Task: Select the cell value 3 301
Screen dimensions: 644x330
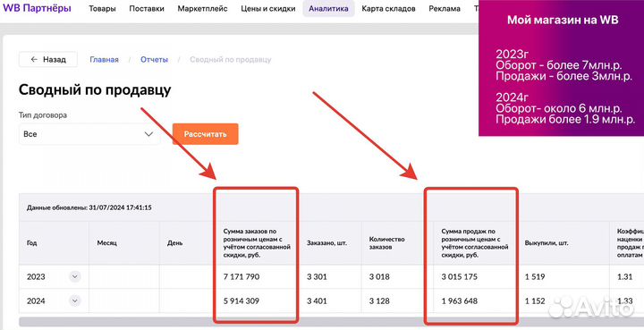Action: click(x=317, y=276)
